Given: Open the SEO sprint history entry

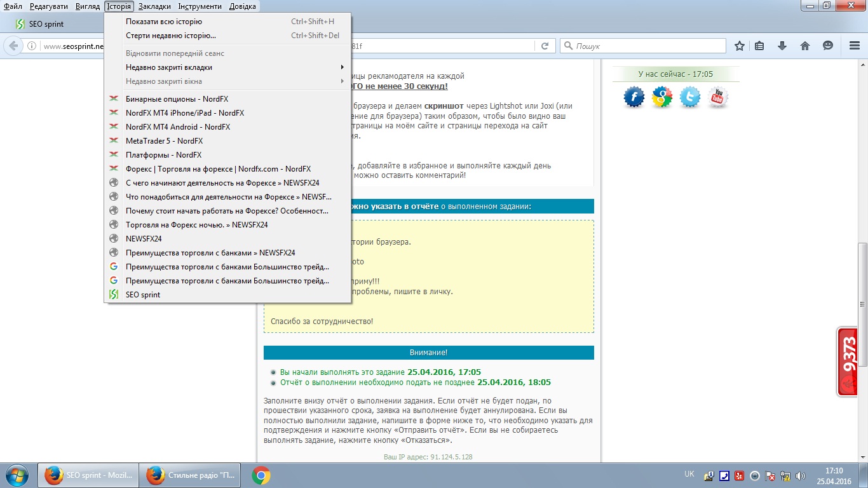Looking at the screenshot, I should pos(227,295).
